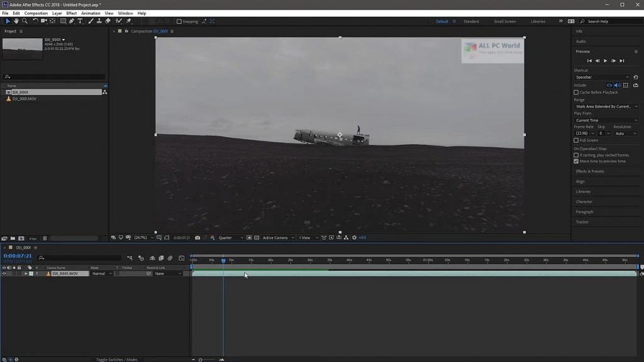The width and height of the screenshot is (644, 362).
Task: Activate the Eraser tool
Action: click(x=108, y=21)
